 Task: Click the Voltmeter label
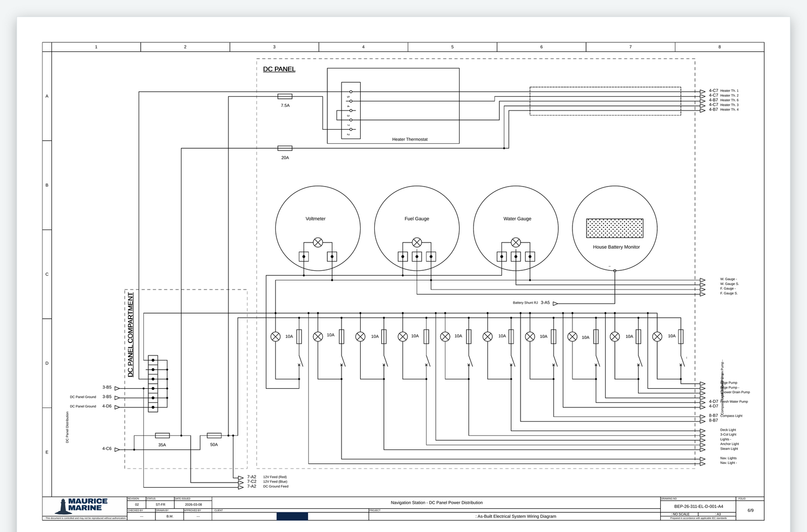315,219
